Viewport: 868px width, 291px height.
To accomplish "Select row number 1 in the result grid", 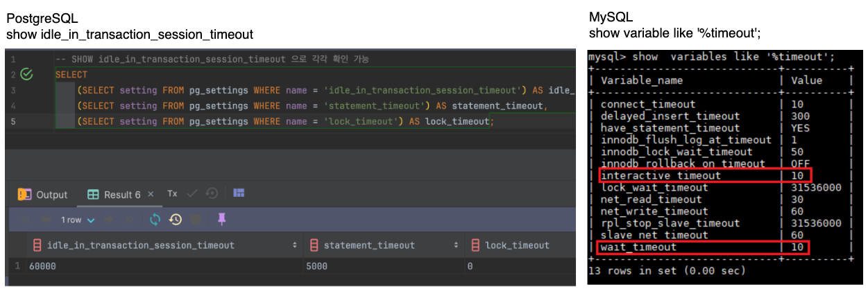I will (17, 266).
